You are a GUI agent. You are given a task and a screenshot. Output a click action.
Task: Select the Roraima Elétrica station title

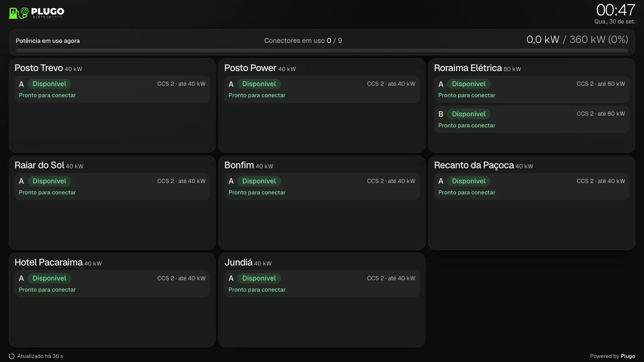coord(468,68)
